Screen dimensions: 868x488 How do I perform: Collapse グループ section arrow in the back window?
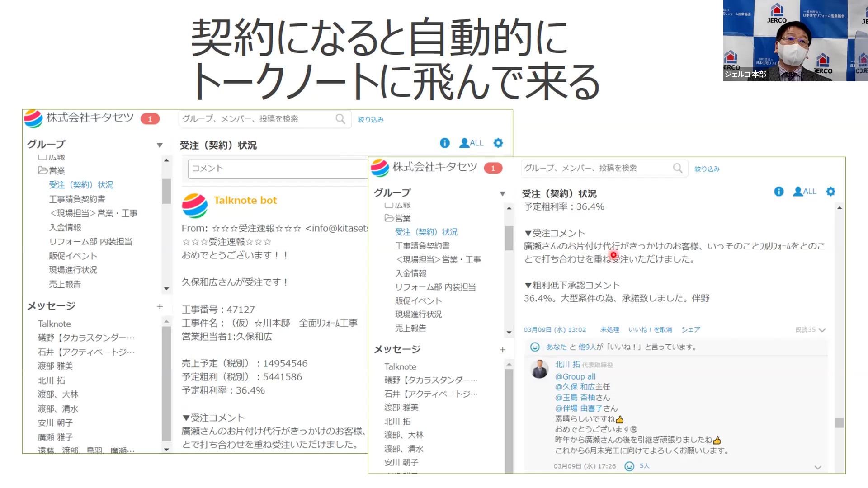point(160,145)
